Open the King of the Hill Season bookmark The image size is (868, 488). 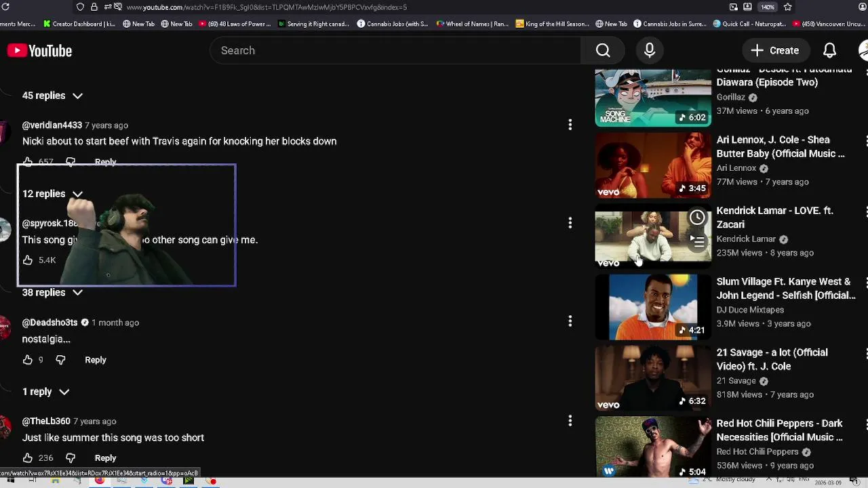[x=553, y=24]
